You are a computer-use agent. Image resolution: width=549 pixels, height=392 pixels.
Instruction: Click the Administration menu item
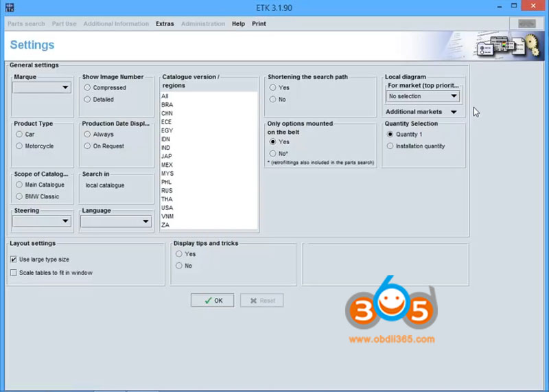[x=202, y=24]
